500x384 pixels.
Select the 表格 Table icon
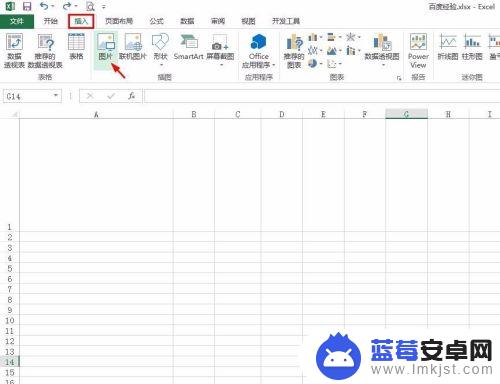(76, 47)
